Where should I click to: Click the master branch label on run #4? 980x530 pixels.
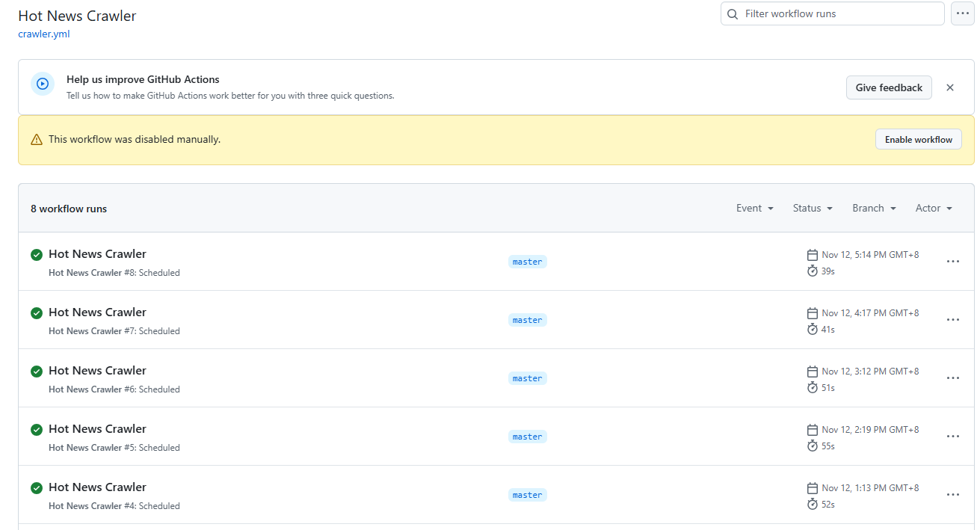click(527, 495)
